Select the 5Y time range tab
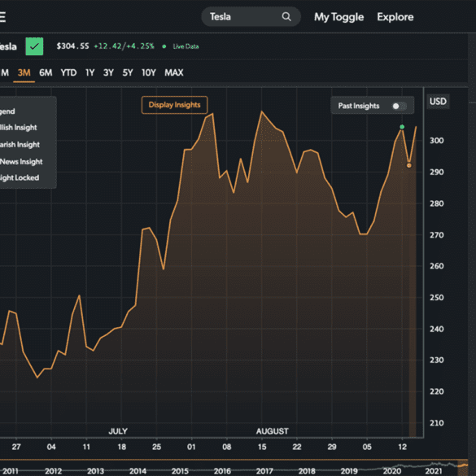476x476 pixels. pos(128,73)
